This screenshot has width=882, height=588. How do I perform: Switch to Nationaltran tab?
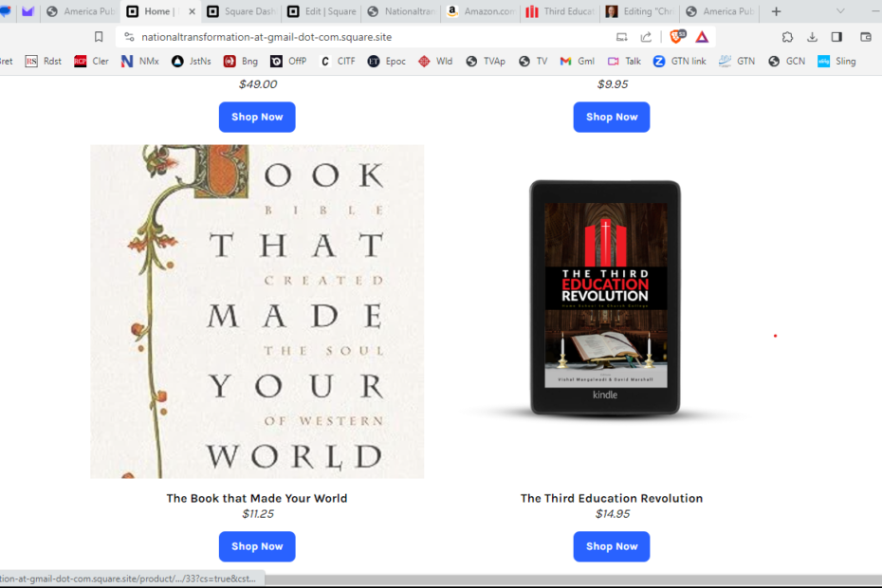click(401, 11)
